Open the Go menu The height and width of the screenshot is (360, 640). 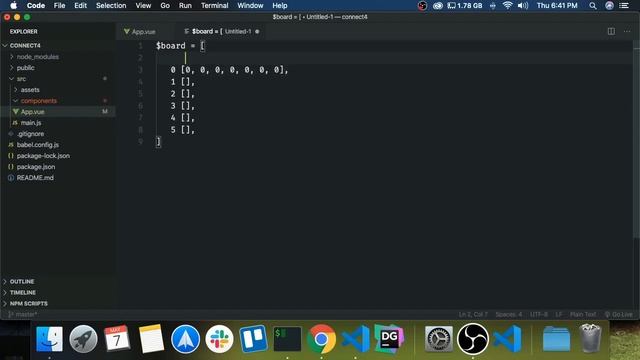[165, 6]
